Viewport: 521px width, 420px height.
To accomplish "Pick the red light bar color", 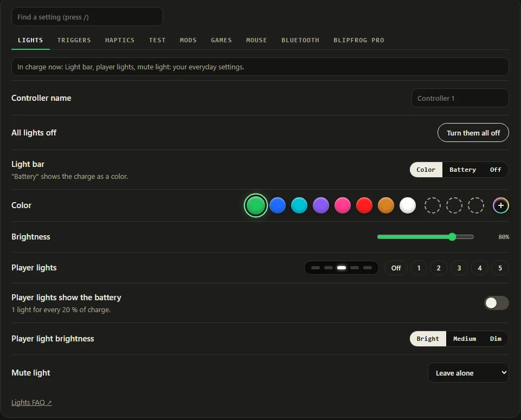I will pos(364,205).
